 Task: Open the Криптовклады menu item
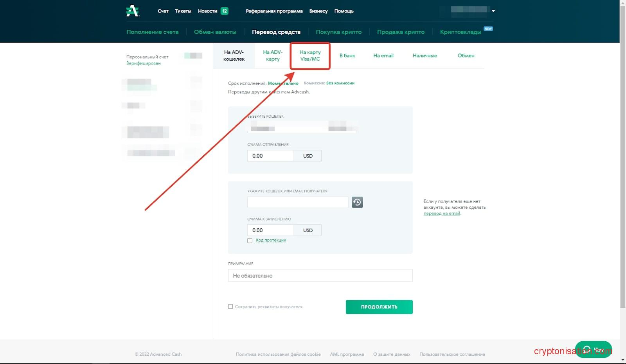click(461, 32)
